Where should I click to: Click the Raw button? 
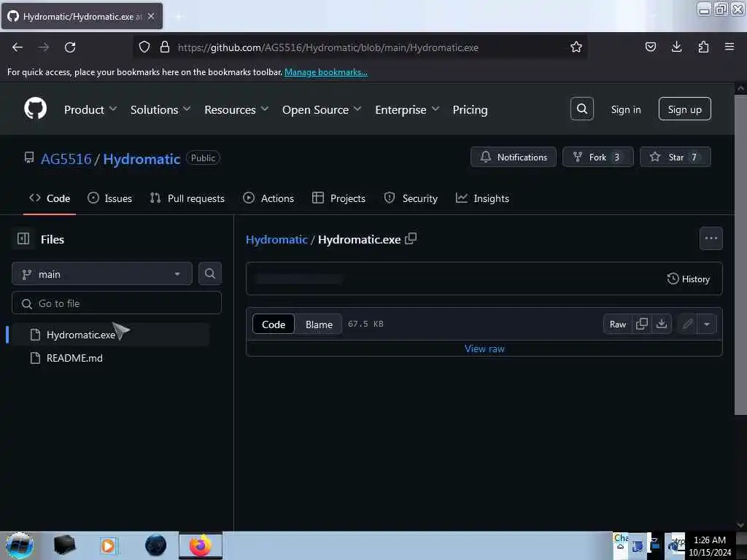point(617,324)
